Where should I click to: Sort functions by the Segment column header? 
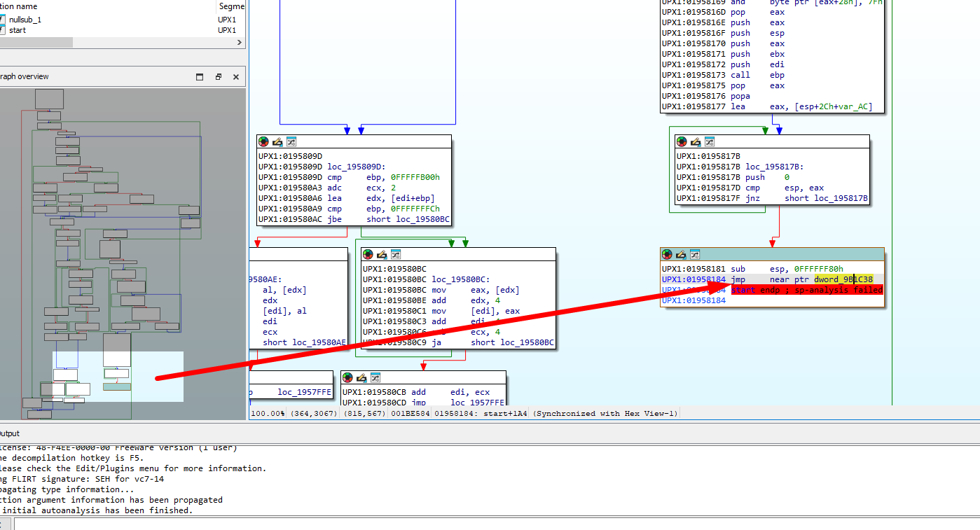pos(231,6)
